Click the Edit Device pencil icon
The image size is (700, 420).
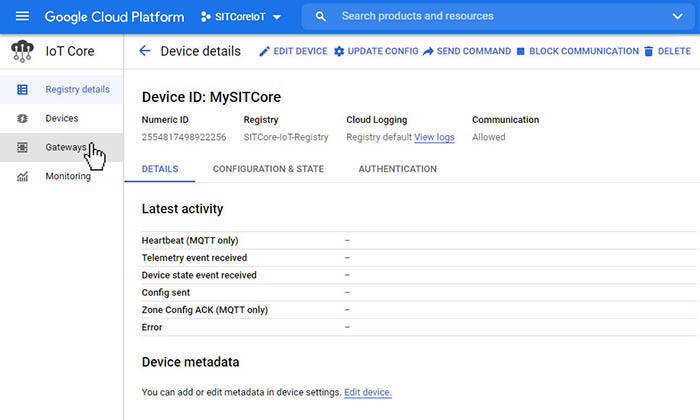pos(264,51)
